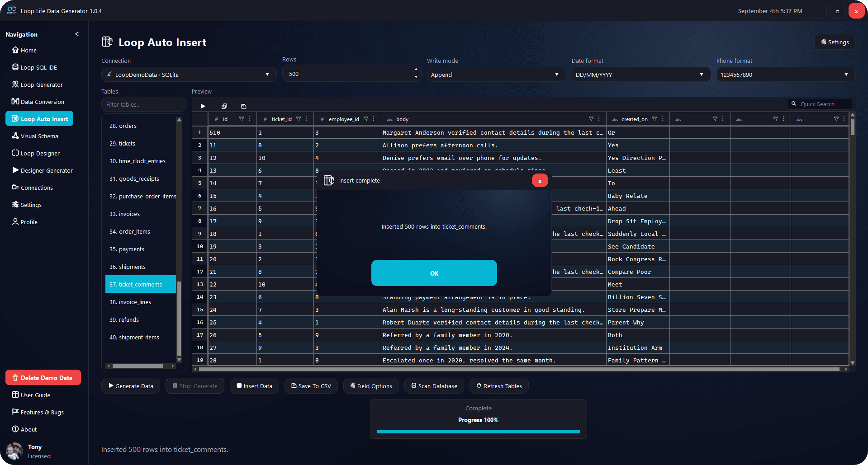Click Delete Demo Data button
Viewport: 868px width, 465px height.
point(43,378)
